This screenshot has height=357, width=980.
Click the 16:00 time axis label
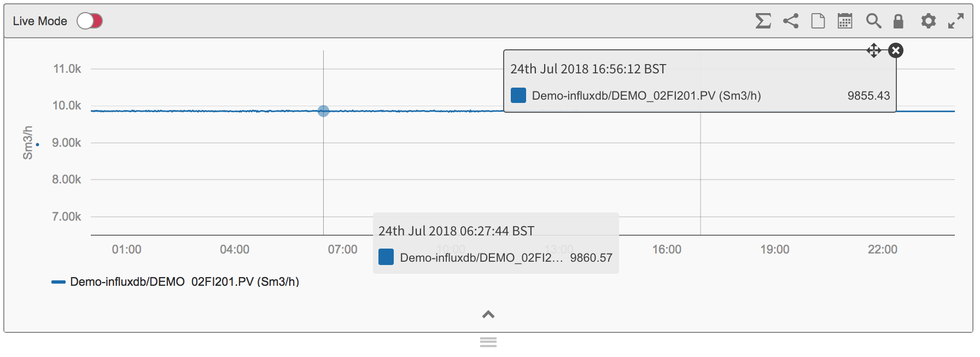click(x=667, y=250)
